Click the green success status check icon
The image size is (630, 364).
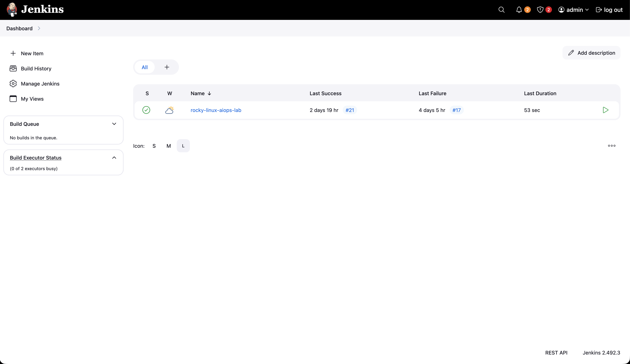point(146,110)
